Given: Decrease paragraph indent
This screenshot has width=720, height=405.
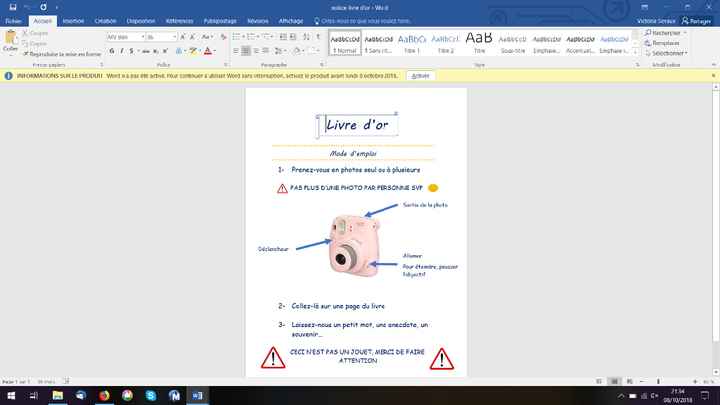Looking at the screenshot, I should (x=283, y=37).
